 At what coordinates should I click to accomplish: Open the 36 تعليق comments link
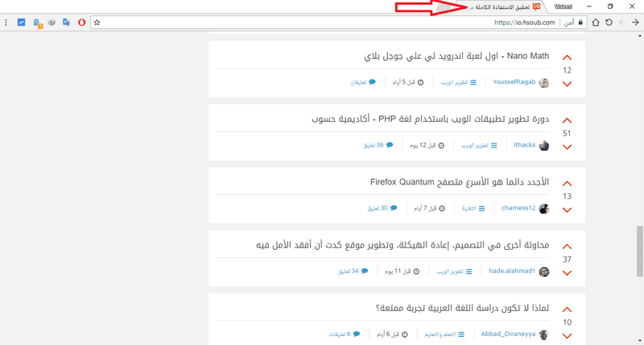(x=378, y=145)
